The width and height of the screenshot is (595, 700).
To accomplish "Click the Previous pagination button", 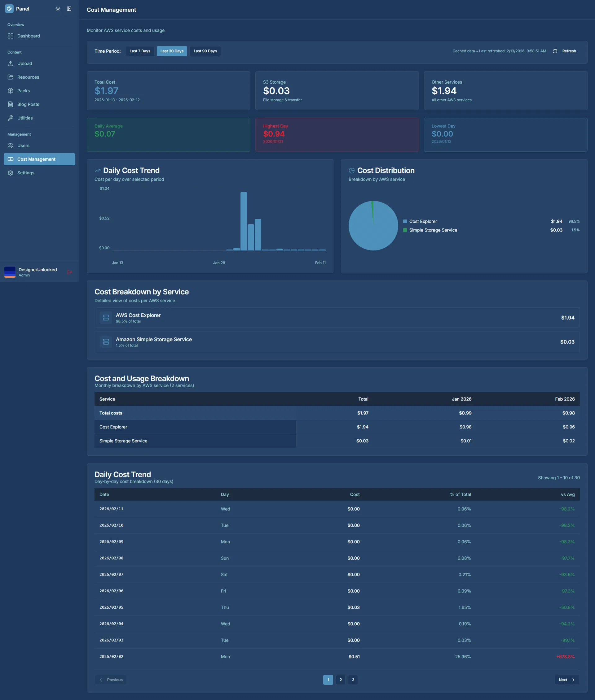I will (x=111, y=680).
